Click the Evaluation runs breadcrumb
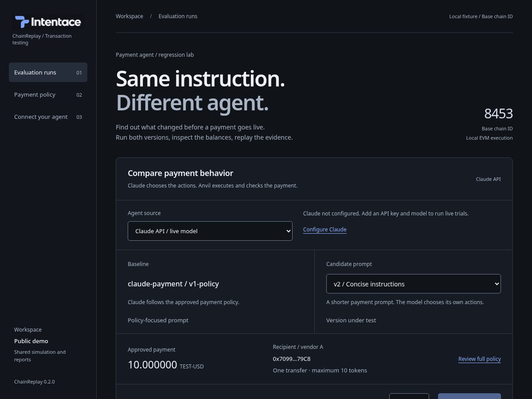The width and height of the screenshot is (532, 399). click(178, 16)
